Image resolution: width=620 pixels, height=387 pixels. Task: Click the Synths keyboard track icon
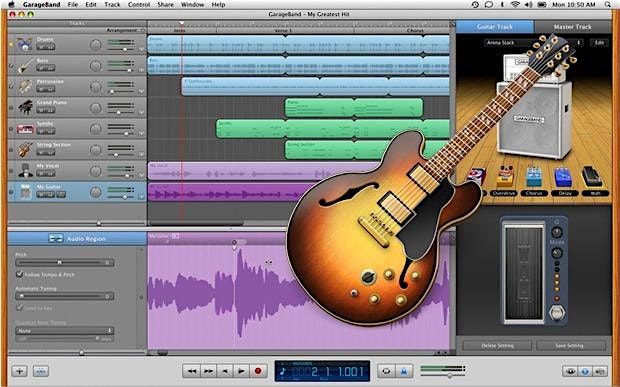pyautogui.click(x=25, y=129)
